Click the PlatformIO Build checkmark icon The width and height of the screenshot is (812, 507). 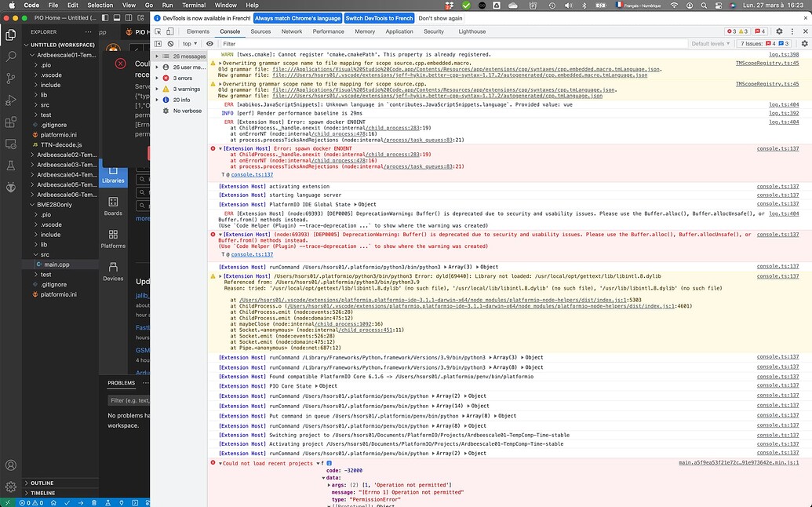click(67, 502)
